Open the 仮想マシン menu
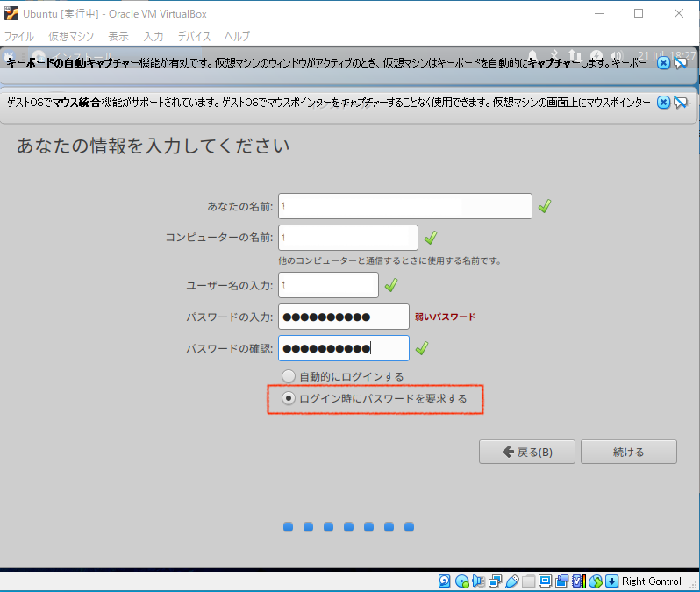The width and height of the screenshot is (700, 592). point(71,36)
